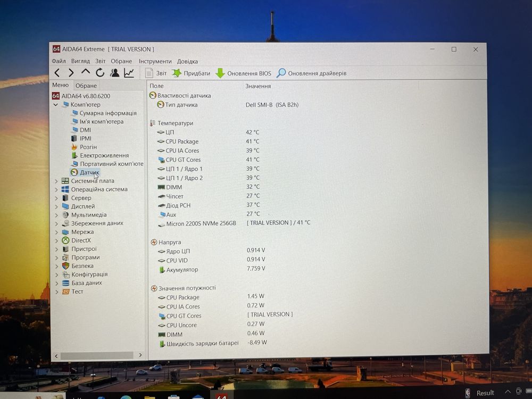The image size is (532, 399).
Task: Click the Тест tree item
Action: pyautogui.click(x=73, y=292)
